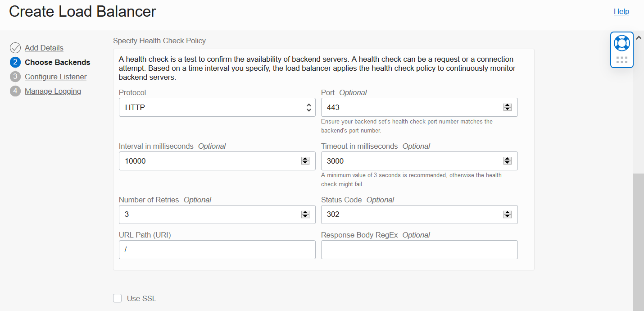The width and height of the screenshot is (644, 311).
Task: Click the gray step 3 circle icon
Action: pos(15,76)
